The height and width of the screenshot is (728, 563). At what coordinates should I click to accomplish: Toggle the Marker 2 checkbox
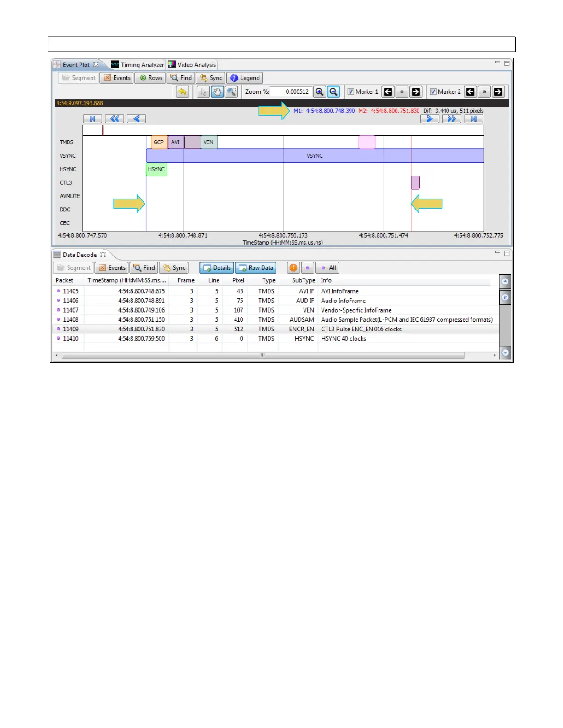[x=433, y=92]
